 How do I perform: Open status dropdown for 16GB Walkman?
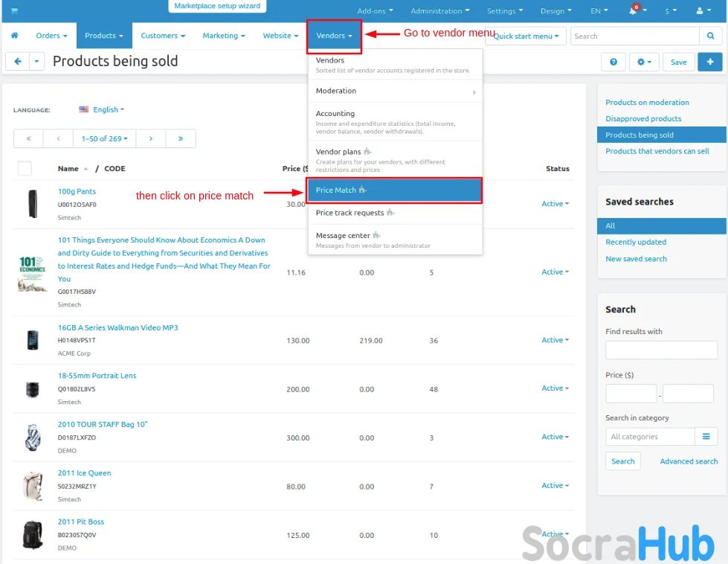(555, 339)
